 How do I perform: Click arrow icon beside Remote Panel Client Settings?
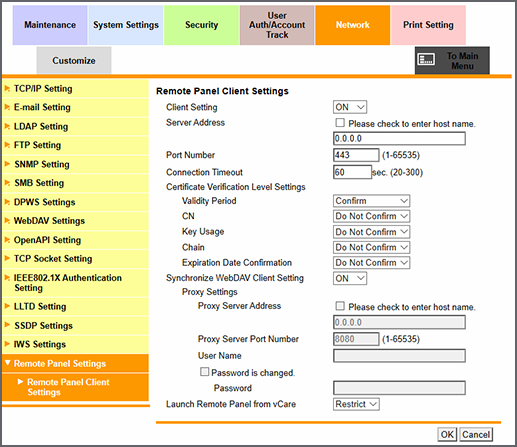point(20,382)
